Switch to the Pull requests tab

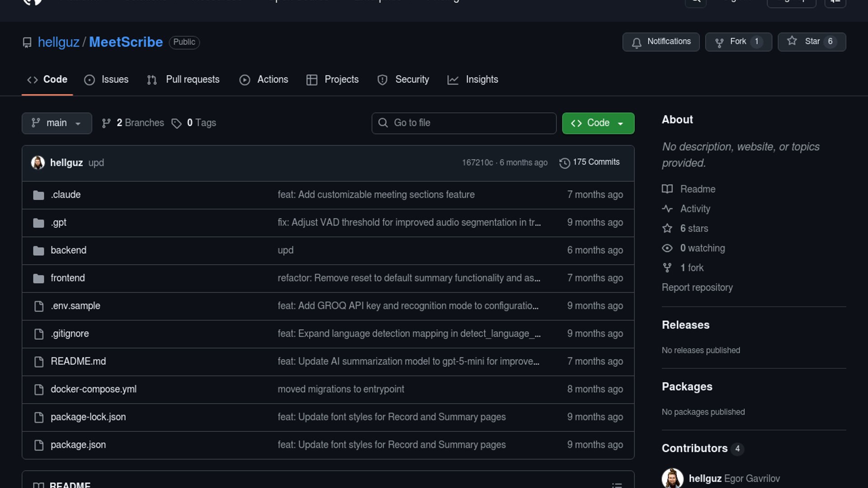[184, 80]
